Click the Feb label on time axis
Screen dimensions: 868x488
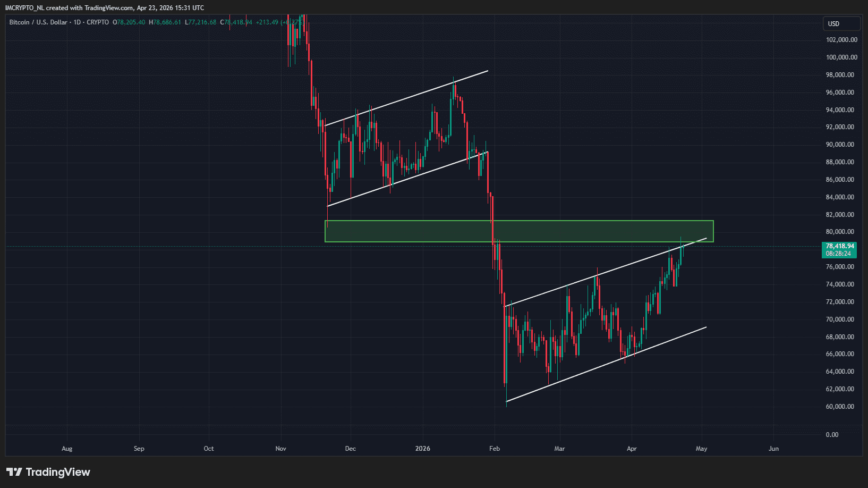pyautogui.click(x=495, y=449)
